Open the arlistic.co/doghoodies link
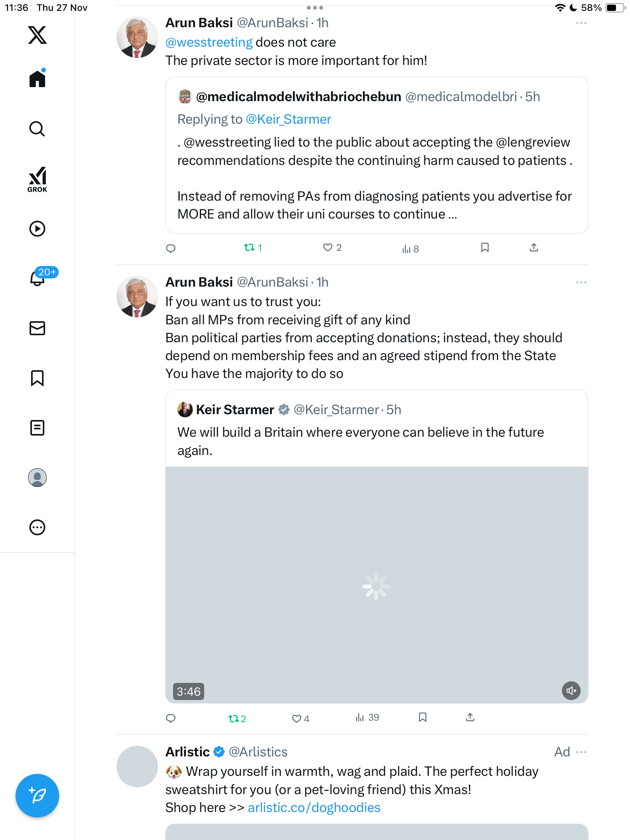Image resolution: width=630 pixels, height=840 pixels. (314, 808)
